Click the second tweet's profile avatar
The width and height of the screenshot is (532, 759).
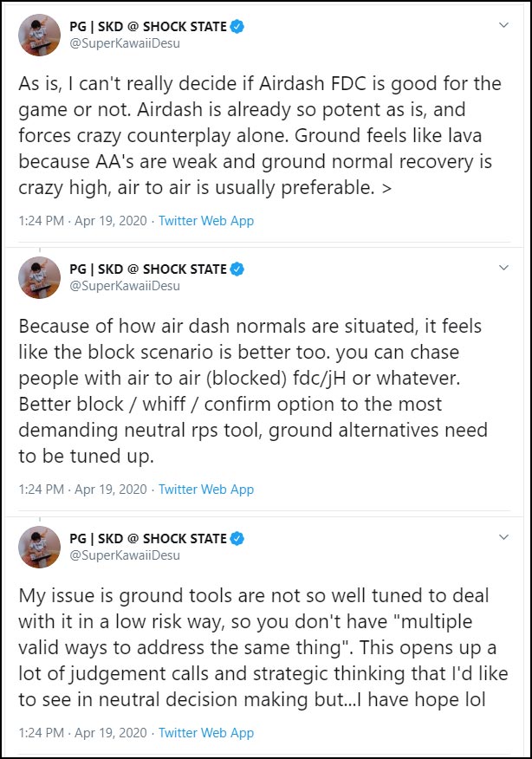[39, 277]
